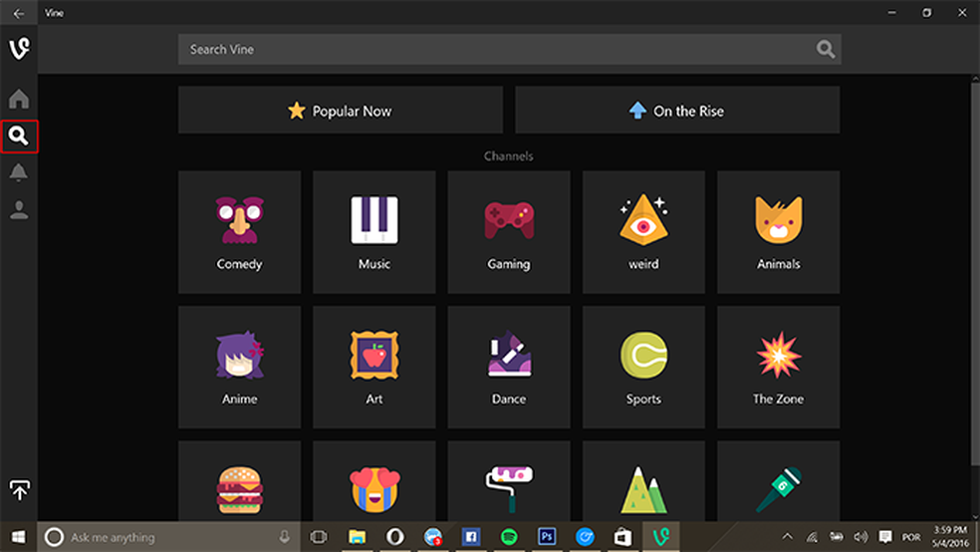Click the Cortana microphone icon
This screenshot has height=552, width=980.
tap(285, 537)
